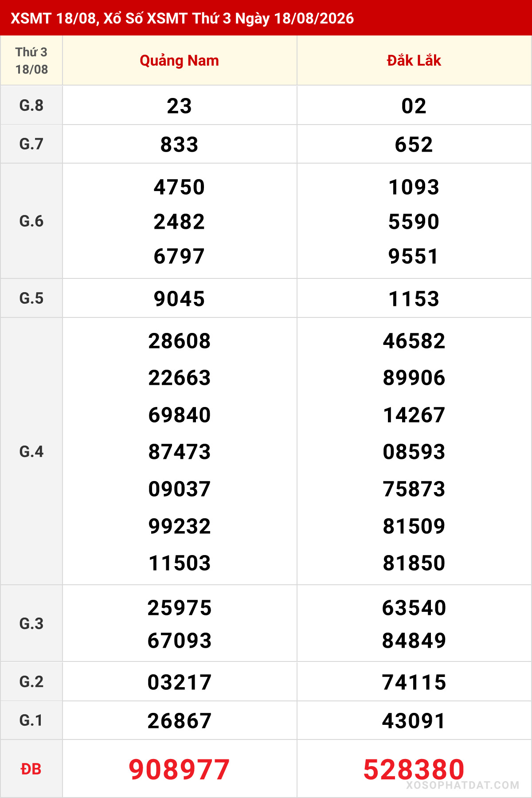Click the Đắk Lắk column header
This screenshot has height=798, width=532.
tap(414, 61)
